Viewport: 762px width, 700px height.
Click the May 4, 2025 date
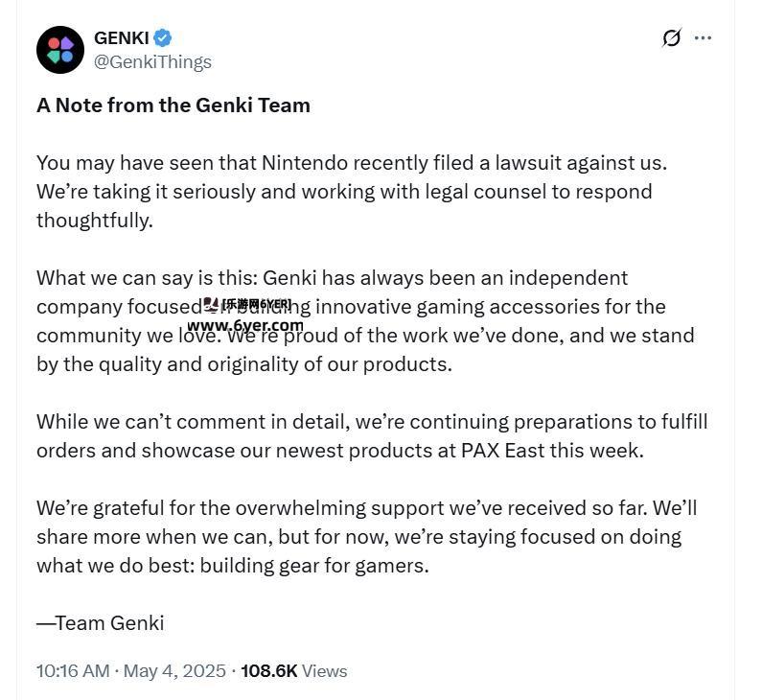point(173,671)
